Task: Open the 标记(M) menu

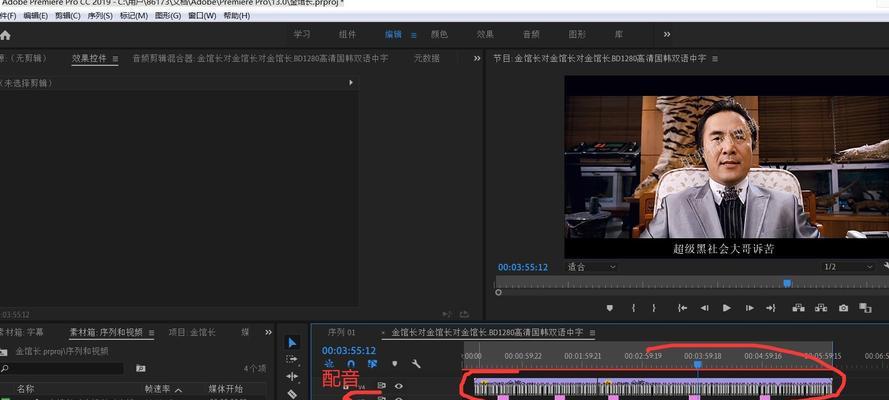Action: tap(134, 16)
